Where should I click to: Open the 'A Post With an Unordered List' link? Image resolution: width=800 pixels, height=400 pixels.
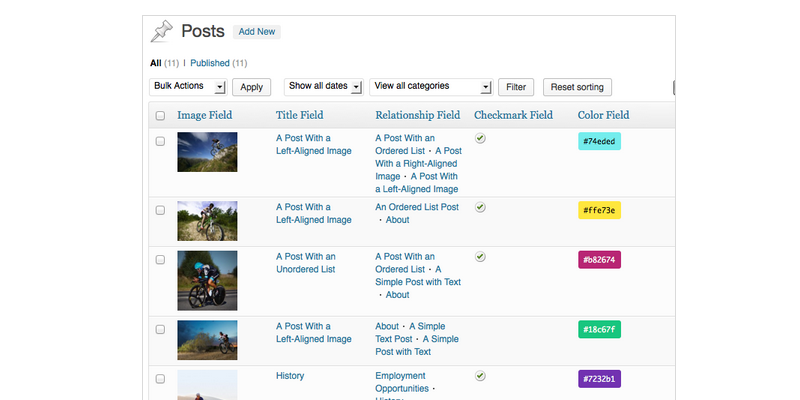coord(305,263)
